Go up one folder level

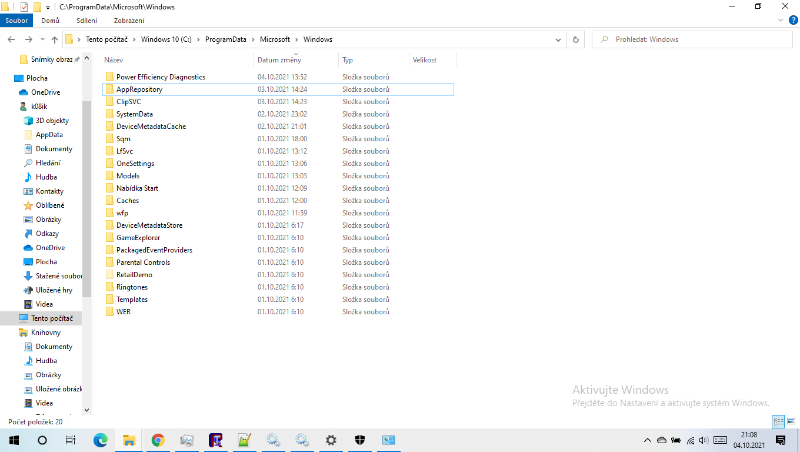click(55, 39)
